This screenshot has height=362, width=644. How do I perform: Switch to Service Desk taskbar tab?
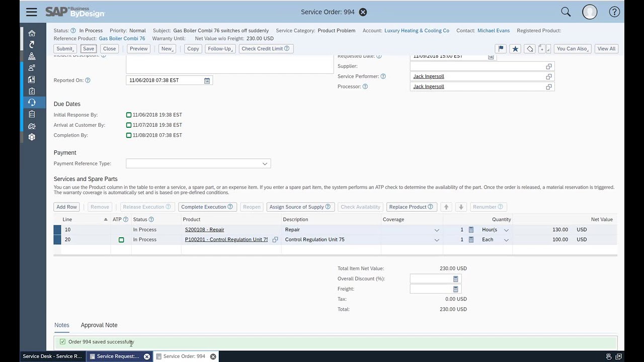(52, 356)
